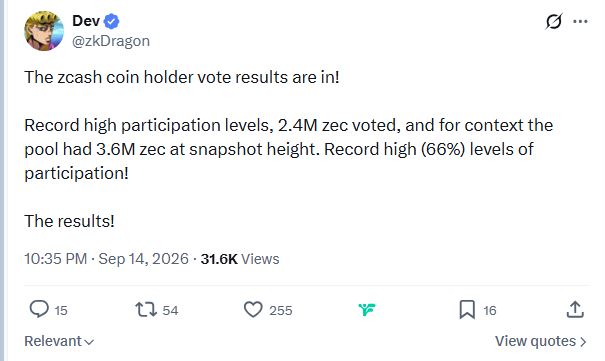This screenshot has width=605, height=361.
Task: Click the 31.6K Views count
Action: click(x=240, y=259)
